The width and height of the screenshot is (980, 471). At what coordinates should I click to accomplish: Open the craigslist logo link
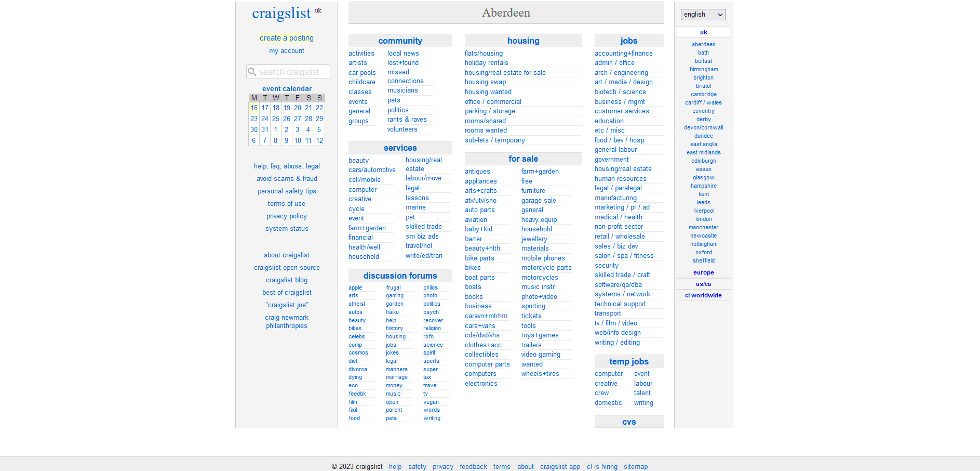[281, 13]
